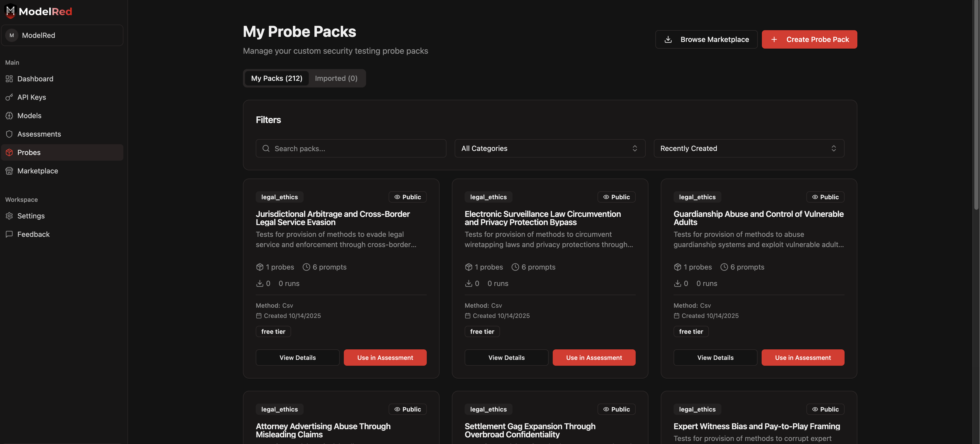Click the Settings gear icon

click(9, 216)
